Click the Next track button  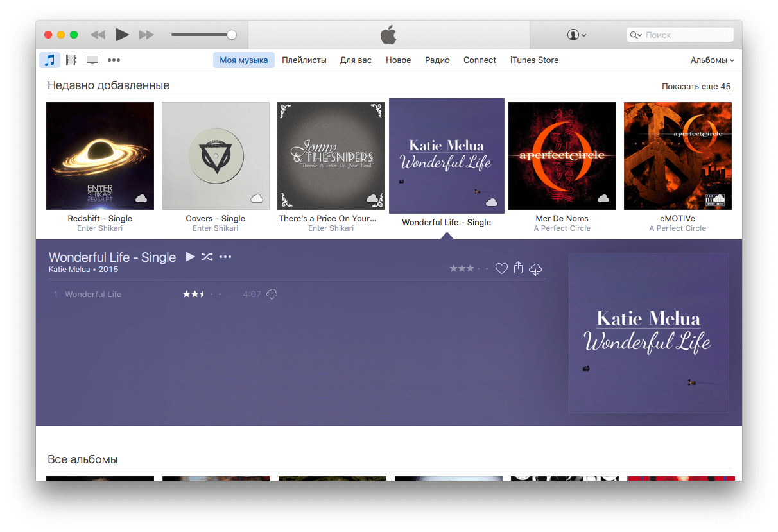[146, 35]
